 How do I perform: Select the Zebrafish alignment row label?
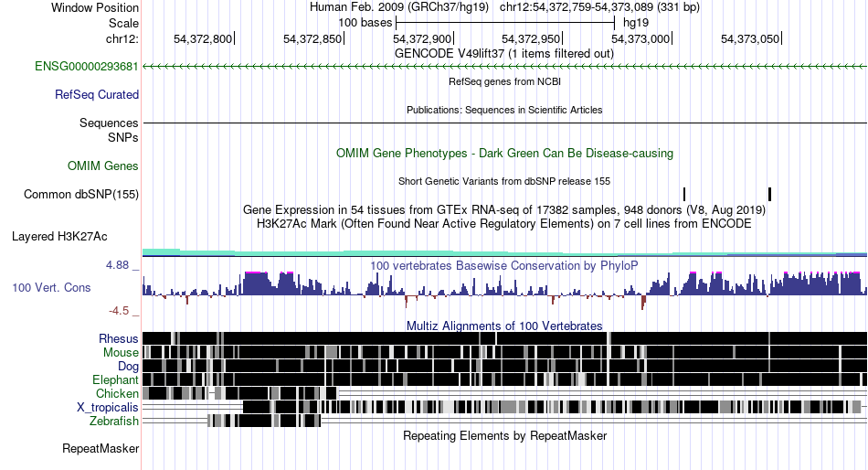pos(114,422)
